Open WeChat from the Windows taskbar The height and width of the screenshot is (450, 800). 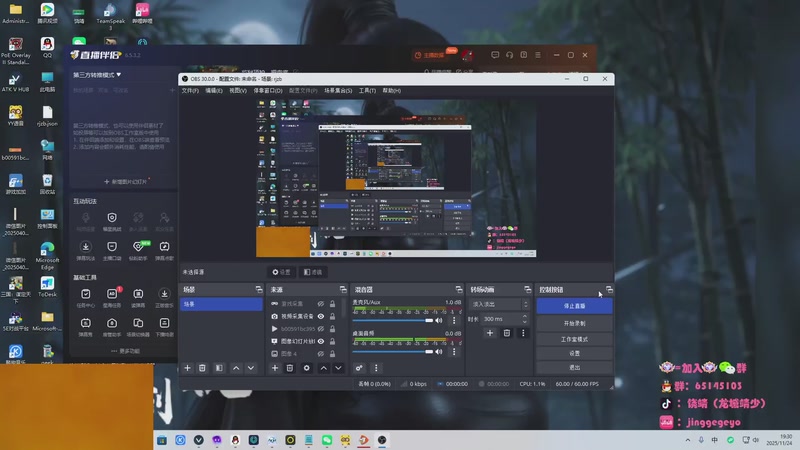[327, 440]
